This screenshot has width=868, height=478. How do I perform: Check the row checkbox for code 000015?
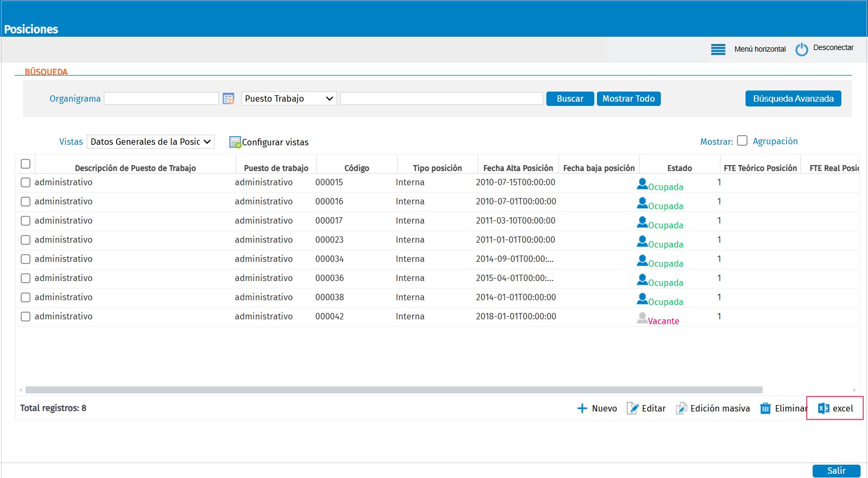click(26, 183)
